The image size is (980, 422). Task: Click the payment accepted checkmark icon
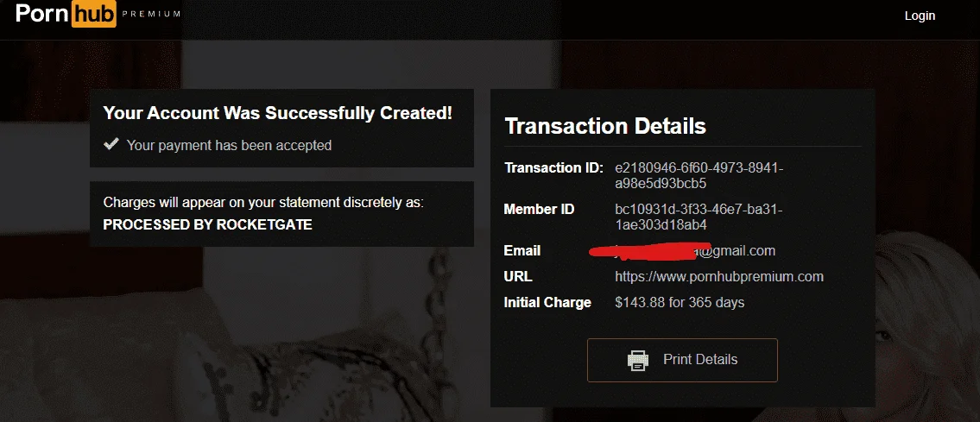pos(111,145)
